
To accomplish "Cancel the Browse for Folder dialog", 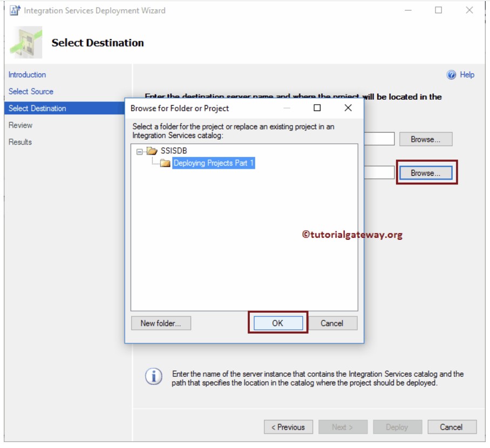I will tap(332, 323).
